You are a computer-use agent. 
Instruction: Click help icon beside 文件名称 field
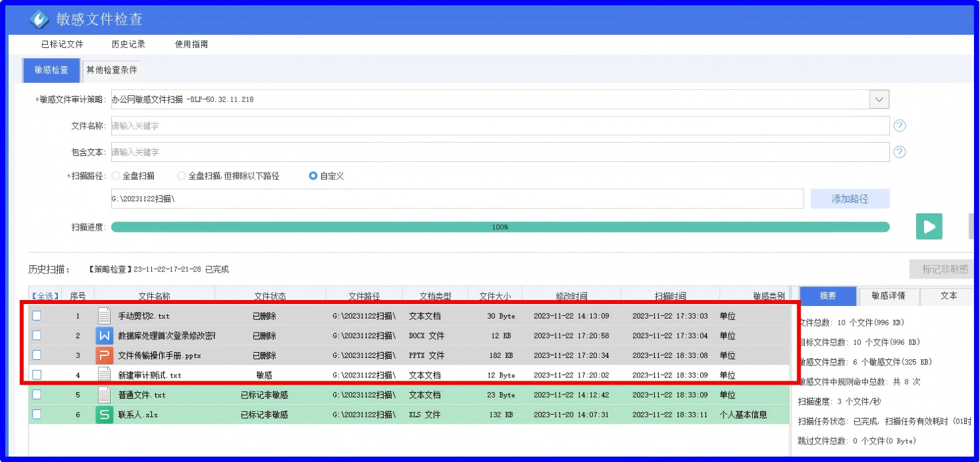(899, 126)
